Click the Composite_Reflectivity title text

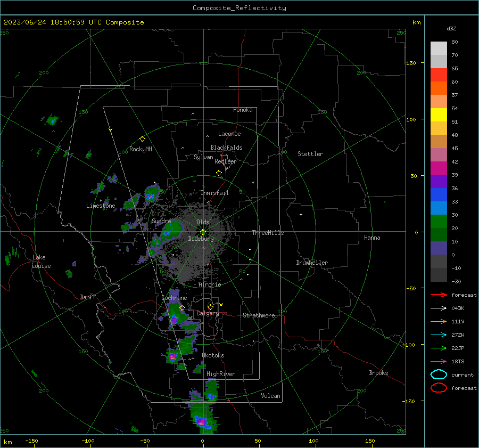click(x=240, y=8)
